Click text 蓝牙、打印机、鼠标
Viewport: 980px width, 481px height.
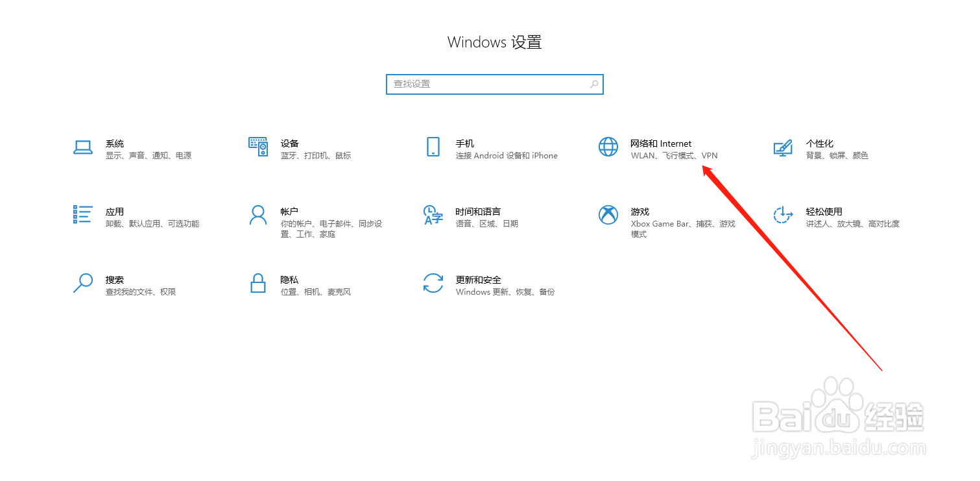tap(316, 156)
